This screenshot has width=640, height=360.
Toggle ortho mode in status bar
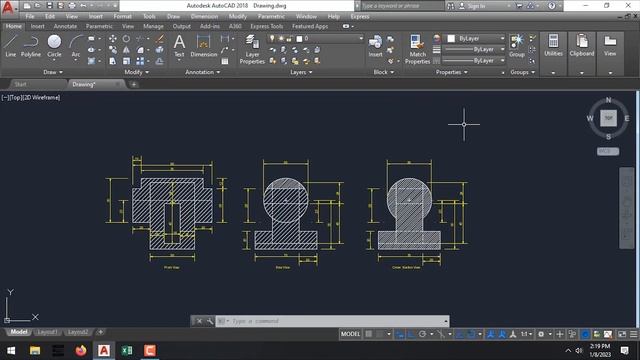click(411, 334)
